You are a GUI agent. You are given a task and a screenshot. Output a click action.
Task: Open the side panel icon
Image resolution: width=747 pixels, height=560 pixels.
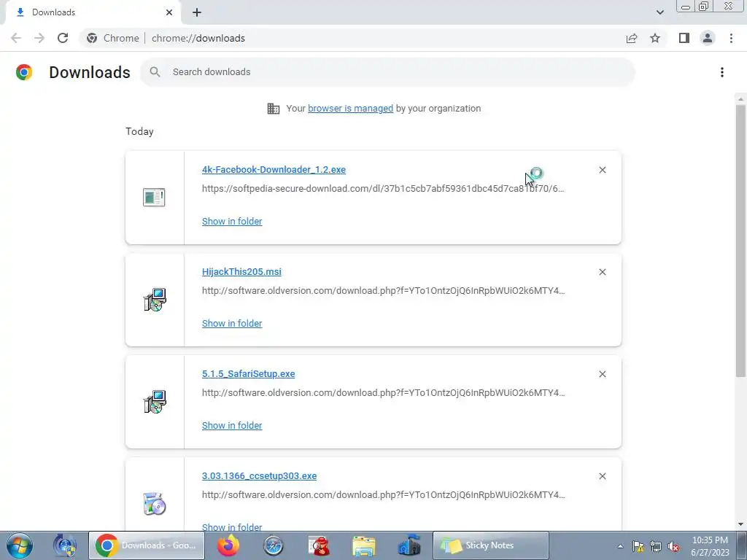684,38
